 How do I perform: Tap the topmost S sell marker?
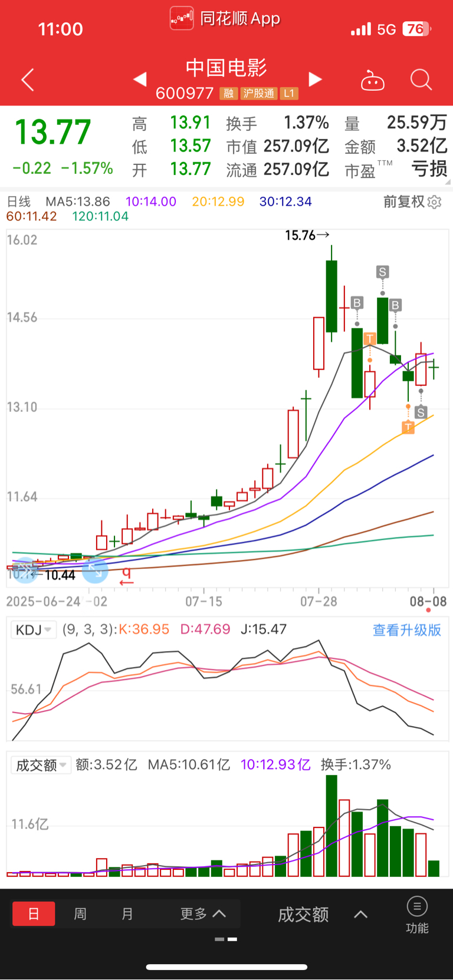tap(382, 272)
